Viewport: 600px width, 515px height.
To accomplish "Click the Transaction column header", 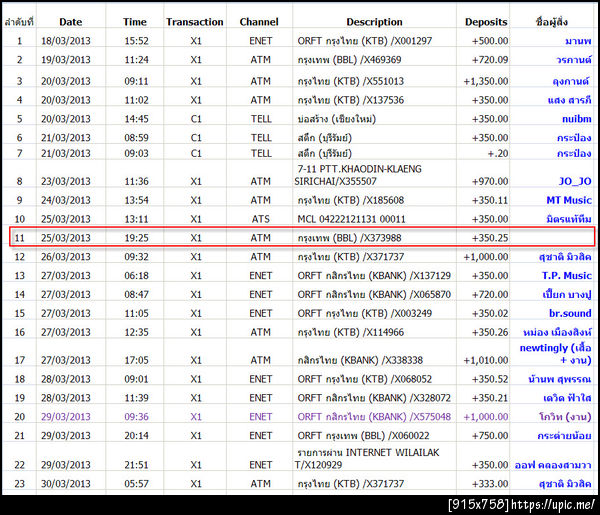I will coord(195,22).
